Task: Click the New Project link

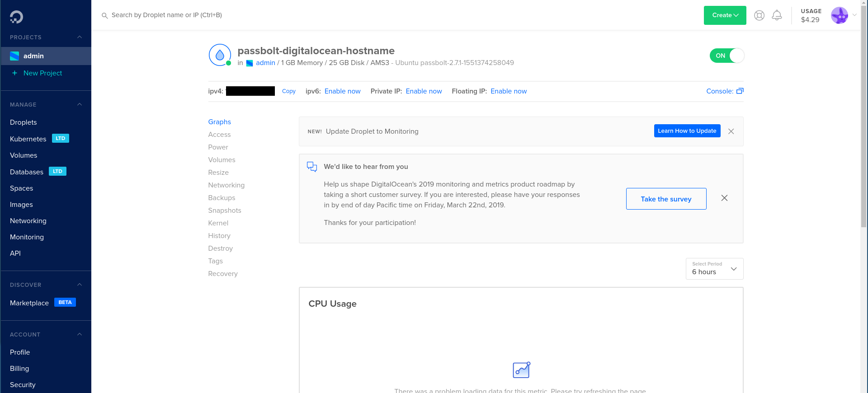Action: click(x=42, y=73)
